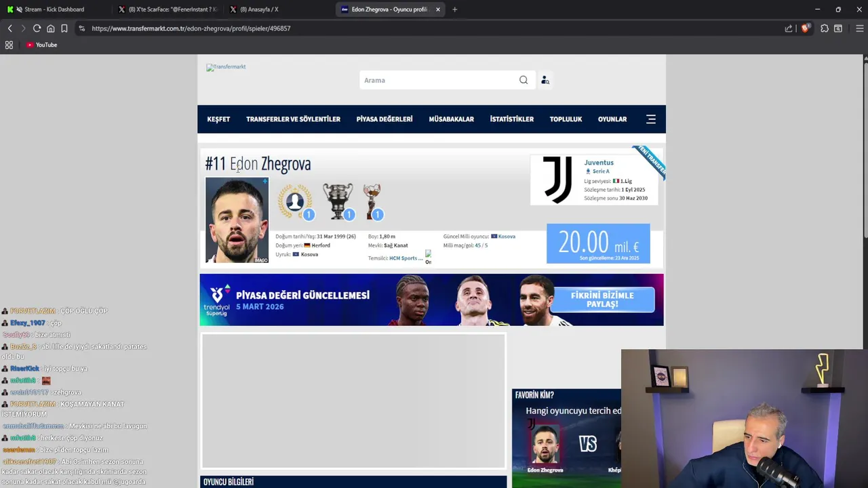Screen dimensions: 868x488
Task: Bookmark this page with the bookmark icon
Action: [x=64, y=28]
